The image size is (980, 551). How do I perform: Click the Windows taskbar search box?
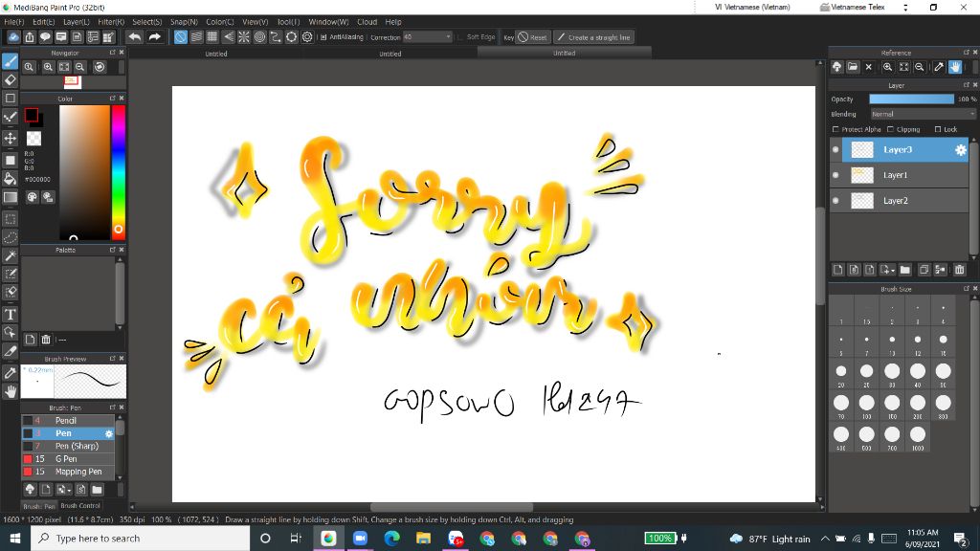pyautogui.click(x=141, y=538)
